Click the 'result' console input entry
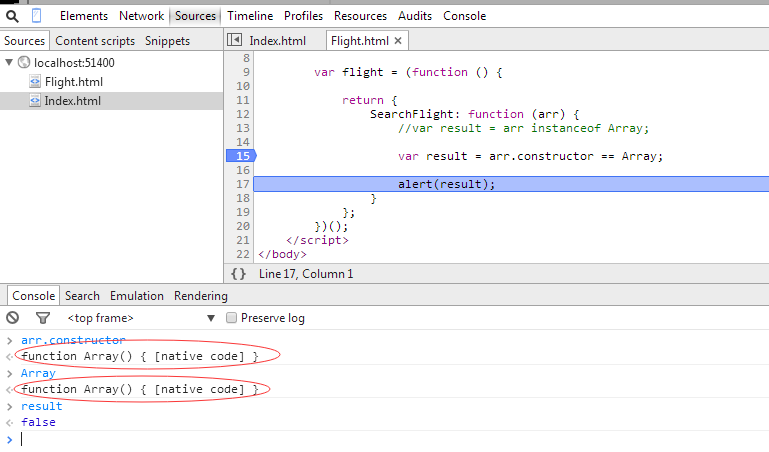This screenshot has width=769, height=452. (x=42, y=406)
